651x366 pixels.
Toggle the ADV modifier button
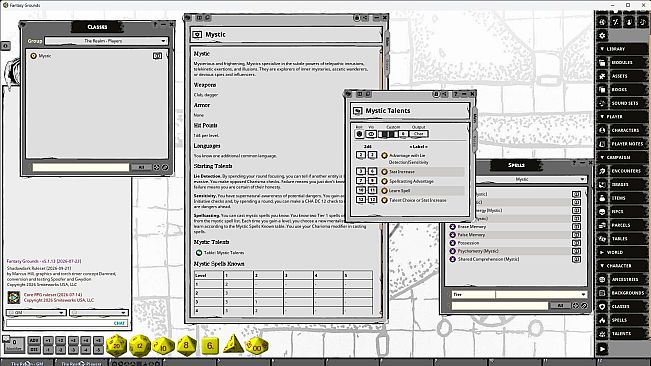click(x=34, y=340)
